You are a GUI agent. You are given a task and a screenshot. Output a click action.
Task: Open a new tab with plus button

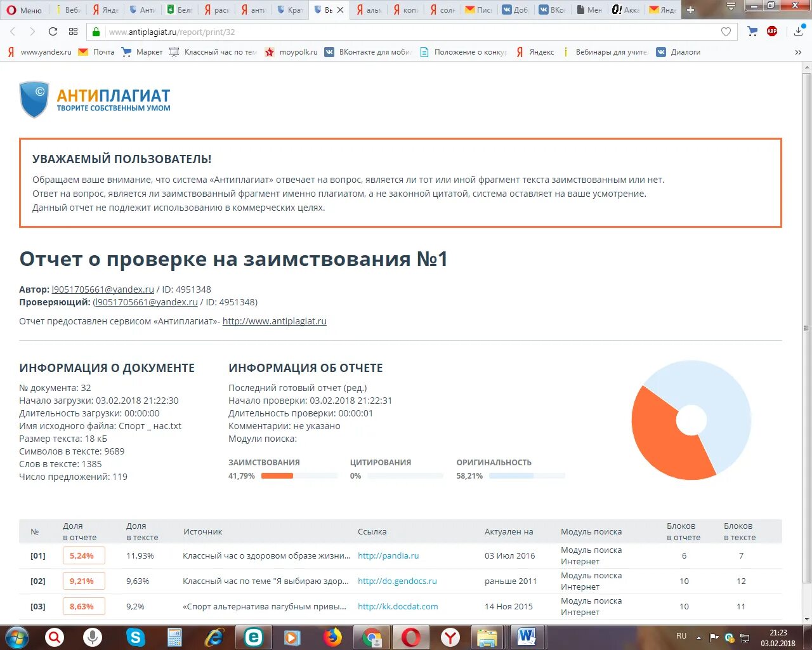pos(691,10)
